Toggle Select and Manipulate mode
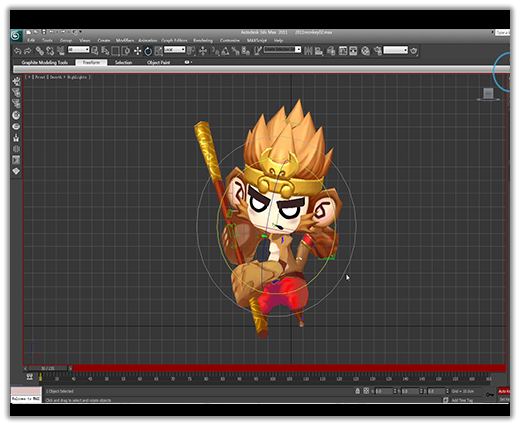 coord(203,51)
